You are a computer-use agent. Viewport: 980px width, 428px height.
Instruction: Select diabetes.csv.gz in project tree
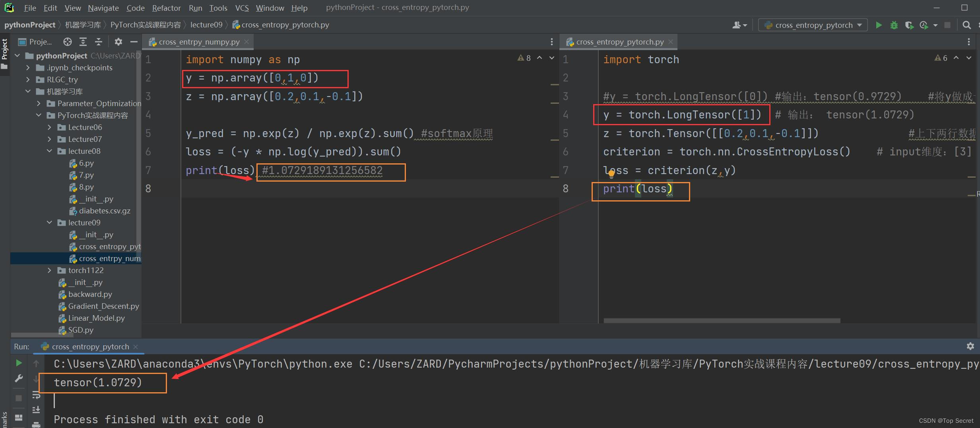pyautogui.click(x=99, y=211)
